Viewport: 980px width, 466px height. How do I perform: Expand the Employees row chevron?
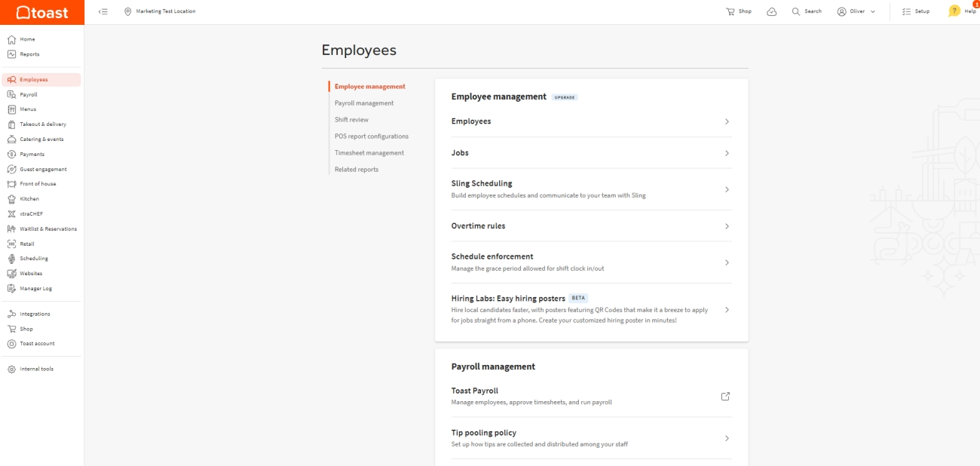pos(727,121)
